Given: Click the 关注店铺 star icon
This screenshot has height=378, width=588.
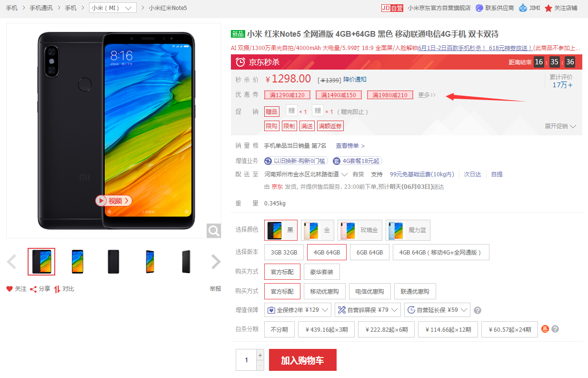Looking at the screenshot, I should (x=548, y=8).
